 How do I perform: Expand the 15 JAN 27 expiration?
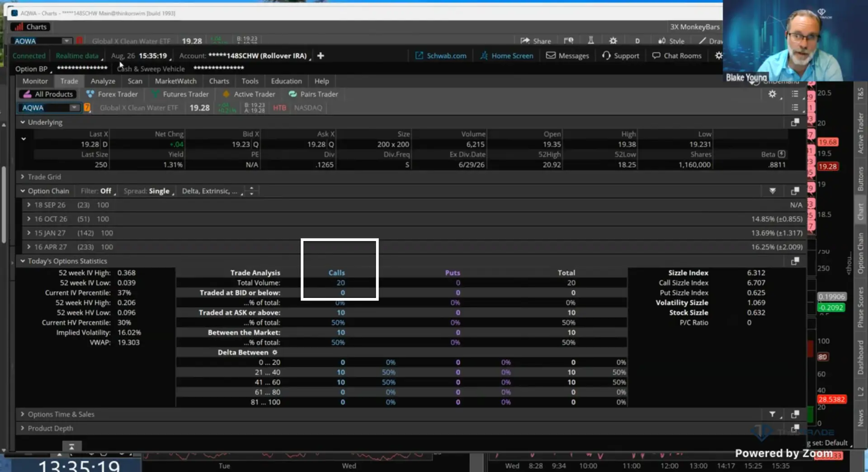pos(29,233)
